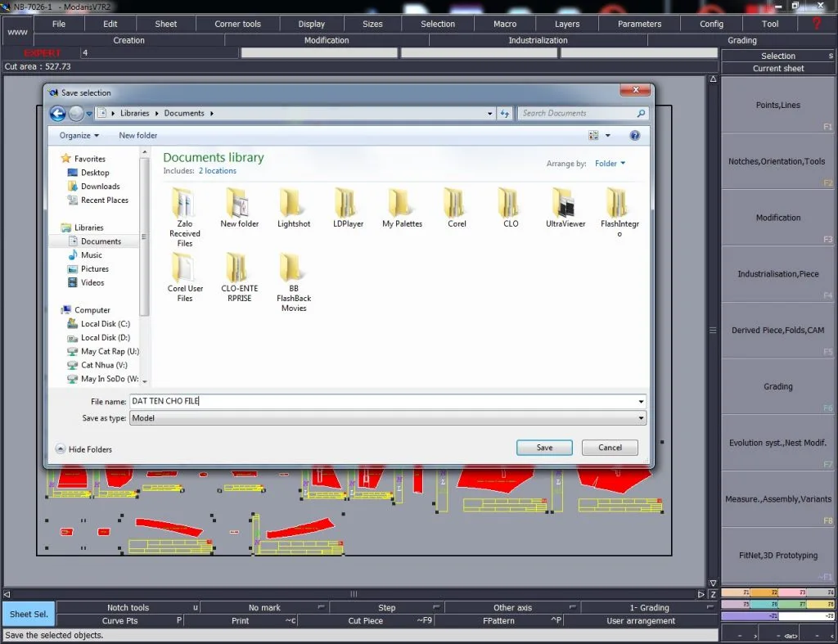Click the navigation pane vertical scrollbar
Image resolution: width=838 pixels, height=644 pixels.
144,238
